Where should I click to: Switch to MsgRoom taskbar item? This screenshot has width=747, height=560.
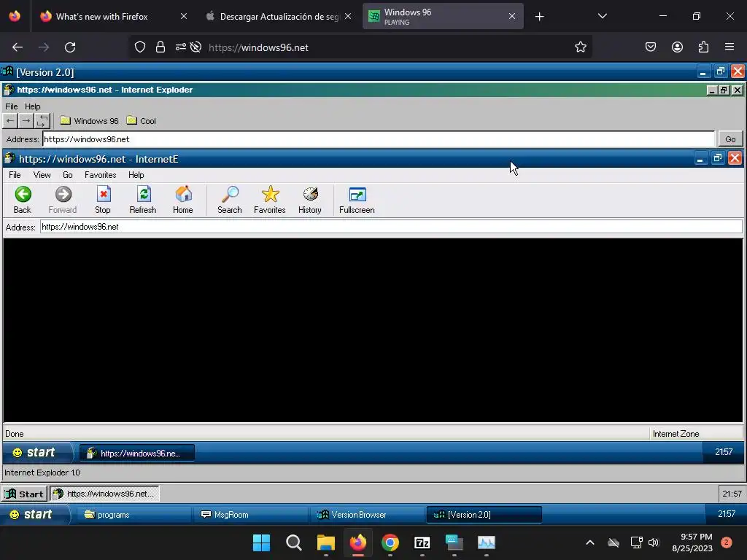[x=251, y=515]
